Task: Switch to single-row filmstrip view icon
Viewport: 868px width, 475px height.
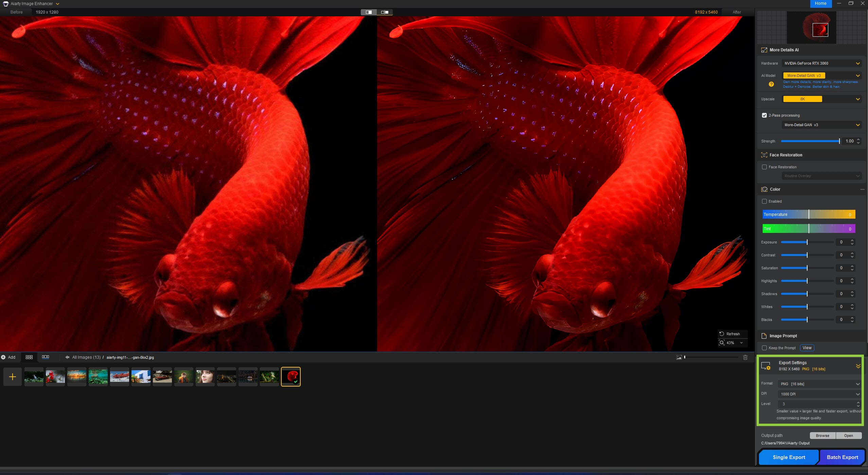Action: click(46, 357)
